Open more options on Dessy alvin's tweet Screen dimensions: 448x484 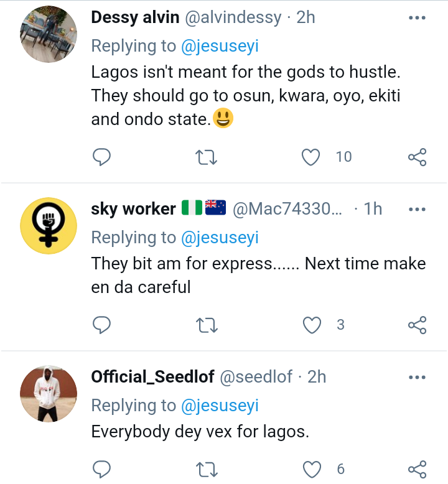click(x=417, y=18)
